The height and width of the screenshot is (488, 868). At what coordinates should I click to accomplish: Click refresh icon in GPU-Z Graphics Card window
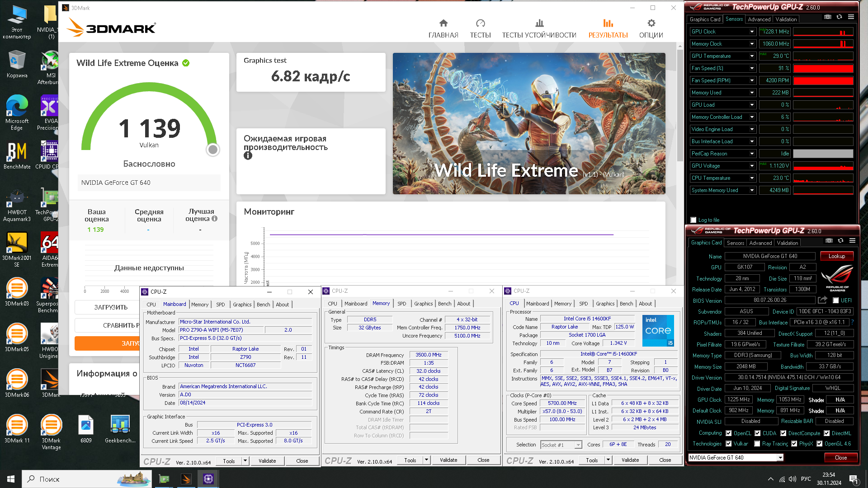[x=840, y=241]
